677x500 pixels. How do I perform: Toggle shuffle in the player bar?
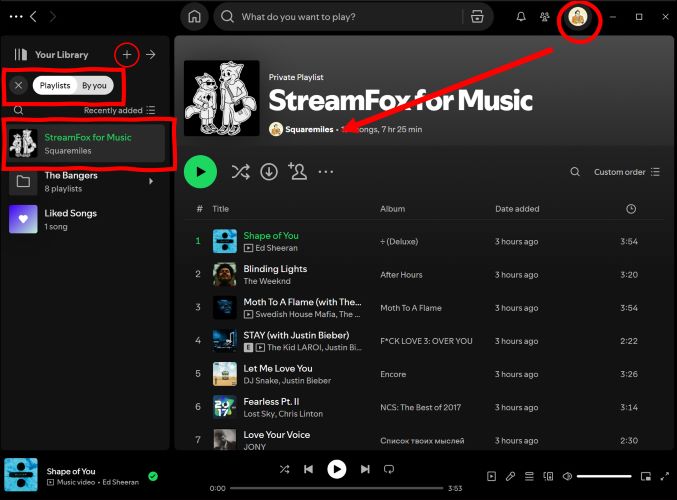click(285, 469)
